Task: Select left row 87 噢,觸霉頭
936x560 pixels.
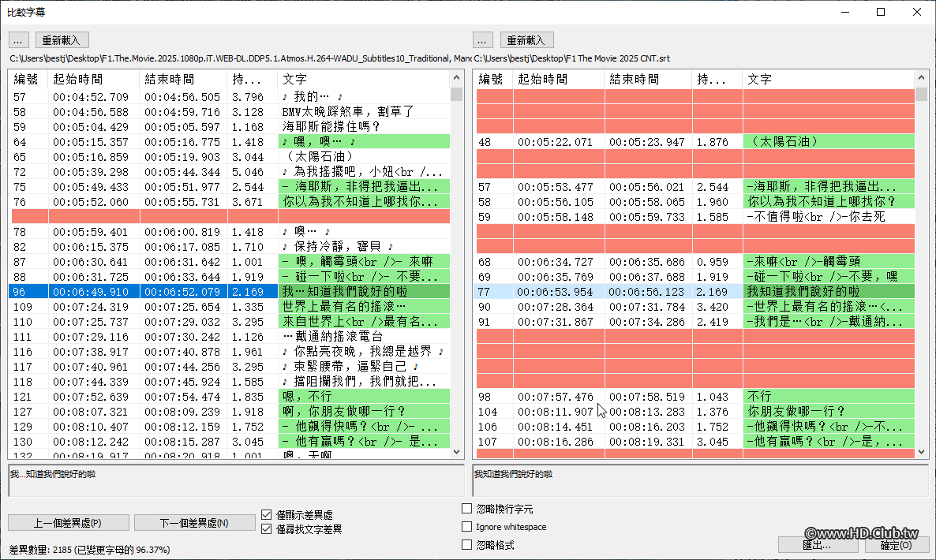Action: [229, 261]
